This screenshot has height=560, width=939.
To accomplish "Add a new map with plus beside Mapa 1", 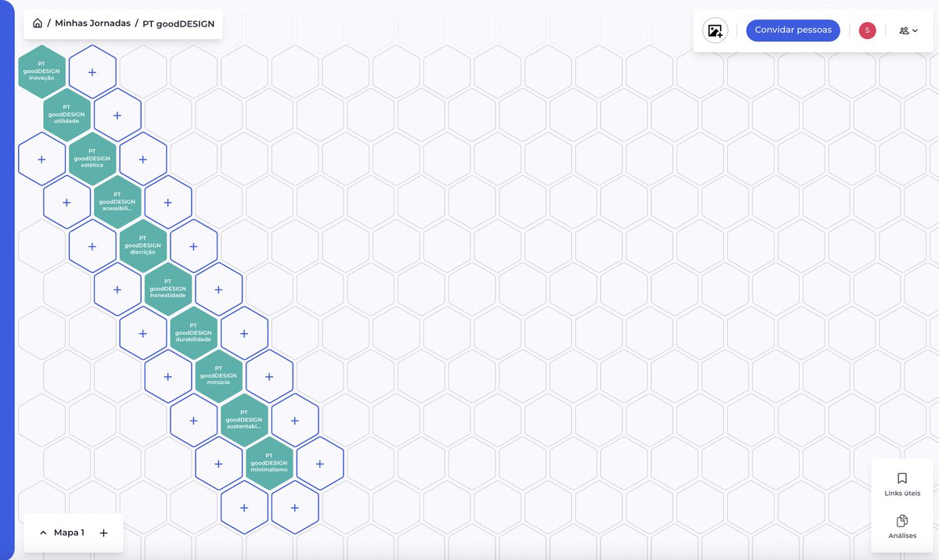I will 103,533.
